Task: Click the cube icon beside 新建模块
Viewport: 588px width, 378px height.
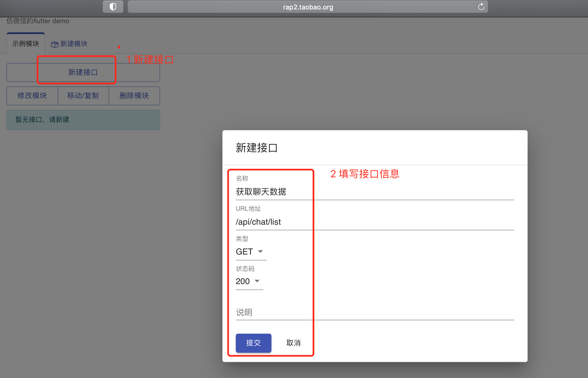Action: 55,44
